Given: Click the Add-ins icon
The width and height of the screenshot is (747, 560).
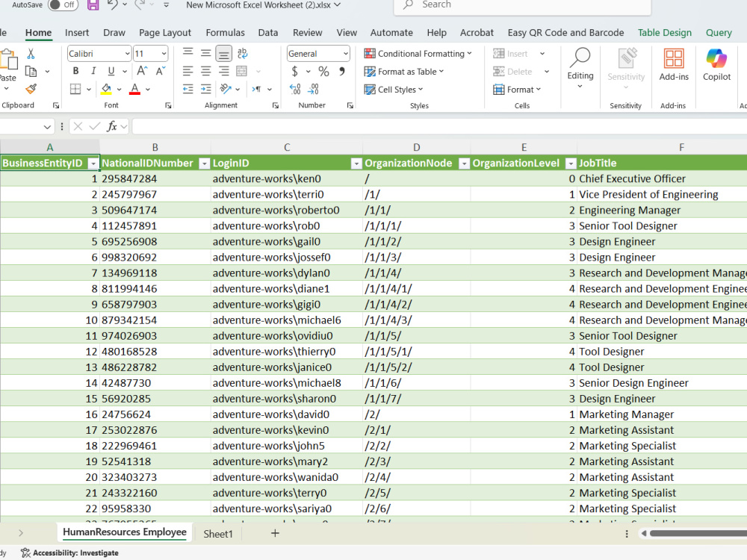Looking at the screenshot, I should coord(674,65).
